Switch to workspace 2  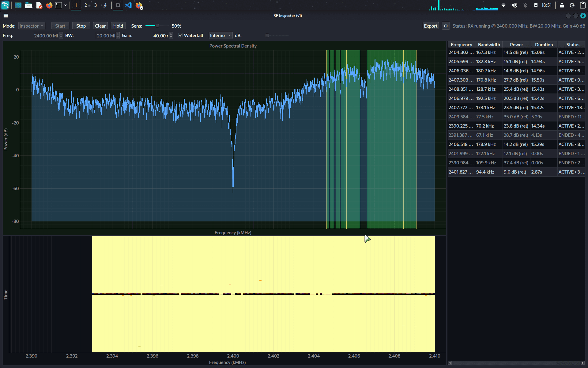click(86, 5)
